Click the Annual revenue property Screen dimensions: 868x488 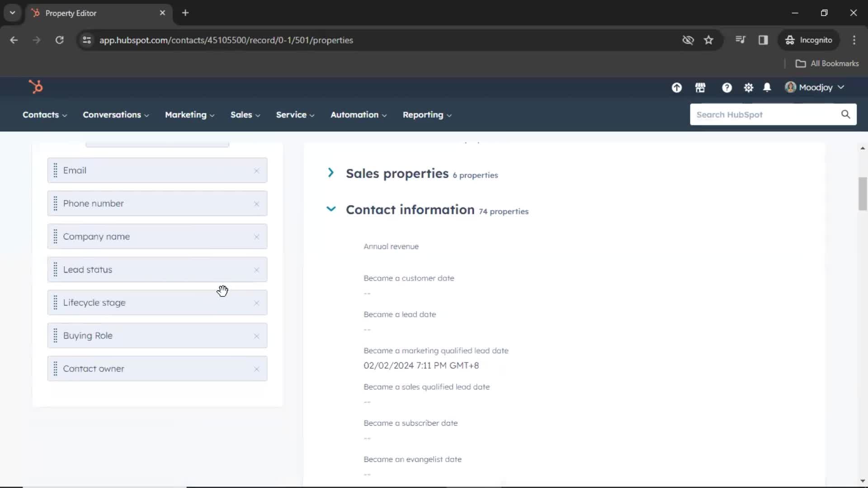[x=391, y=246]
